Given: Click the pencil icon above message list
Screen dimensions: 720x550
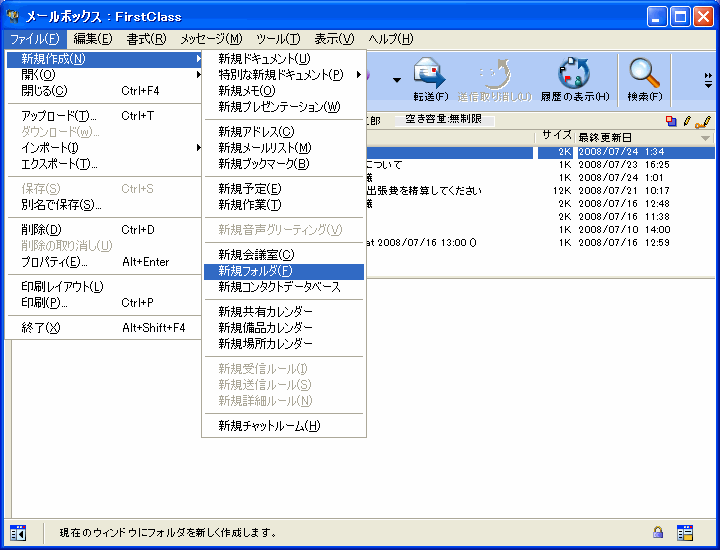Looking at the screenshot, I should [687, 120].
